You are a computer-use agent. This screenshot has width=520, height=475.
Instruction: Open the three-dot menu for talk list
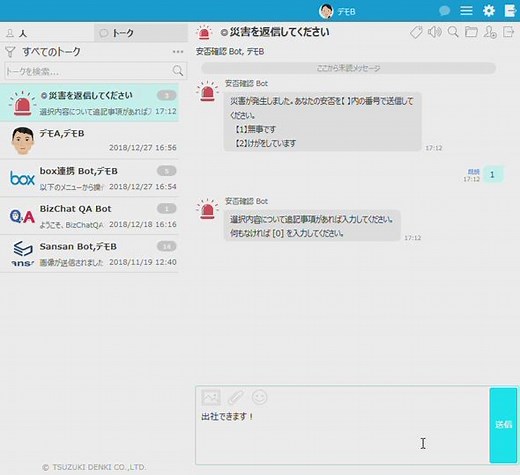click(x=178, y=52)
